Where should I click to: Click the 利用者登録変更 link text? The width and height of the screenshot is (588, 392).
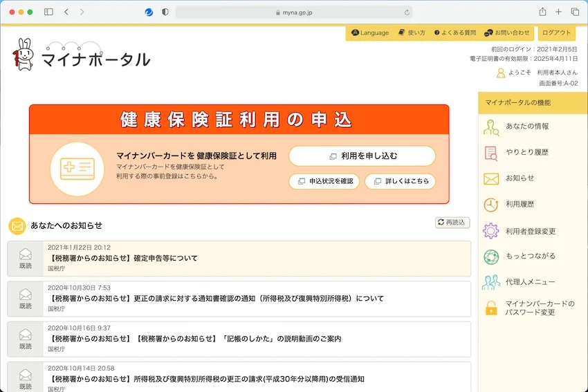[x=531, y=231]
